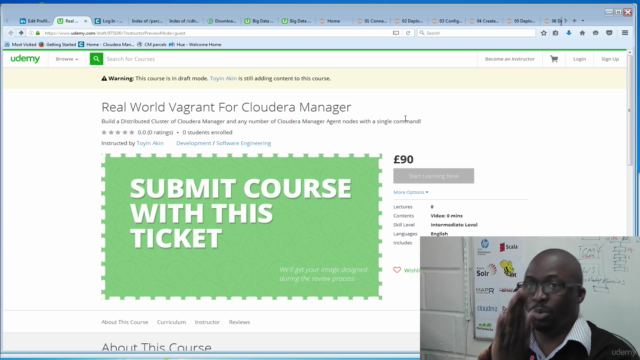
Task: Open Home - Cloudera Manager bookmark
Action: click(x=106, y=44)
